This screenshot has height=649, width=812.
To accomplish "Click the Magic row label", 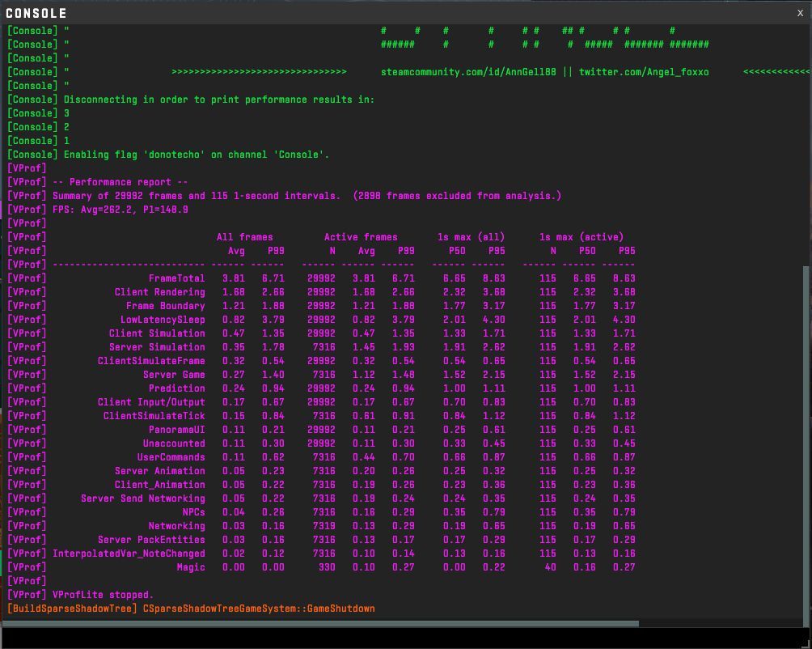I will click(x=191, y=567).
